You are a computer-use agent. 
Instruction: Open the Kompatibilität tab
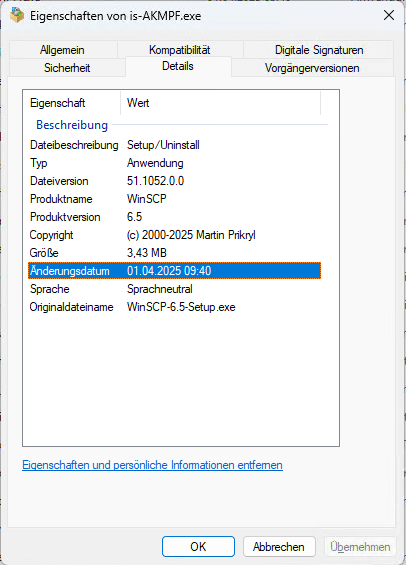click(x=179, y=50)
